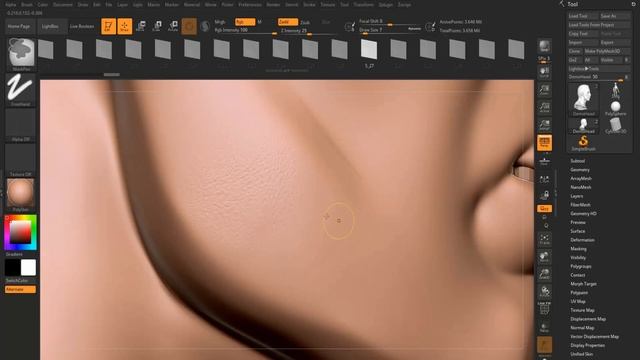
Task: Toggle the Alternate button
Action: (x=20, y=289)
